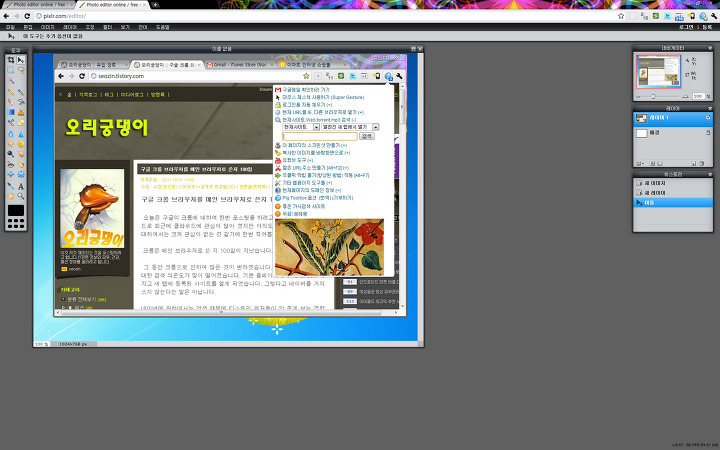Screen dimensions: 720x450
Task: Select the Eraser tool
Action: 11,101
